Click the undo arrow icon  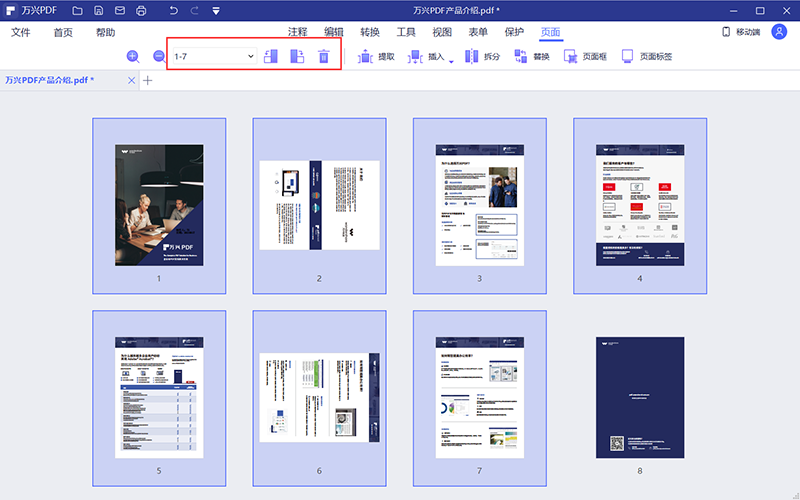tap(173, 11)
